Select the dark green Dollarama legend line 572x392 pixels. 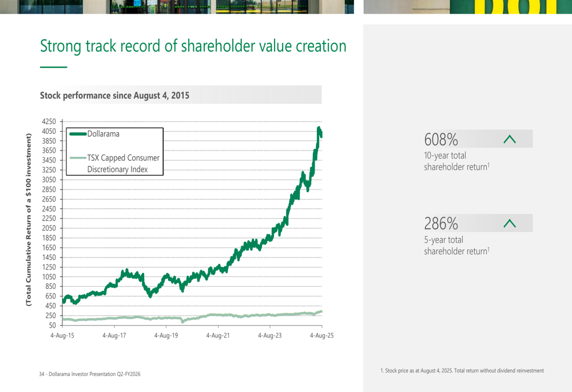[x=78, y=134]
